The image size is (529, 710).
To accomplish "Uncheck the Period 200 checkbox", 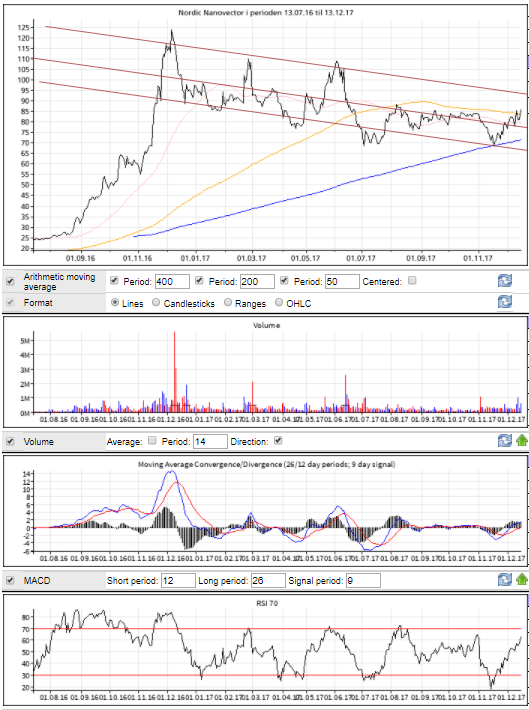I will click(x=199, y=281).
